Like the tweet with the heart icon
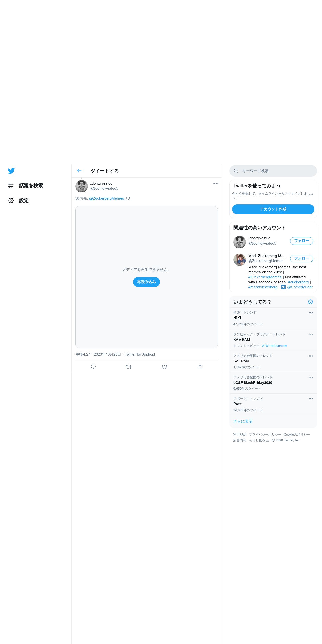 tap(164, 367)
